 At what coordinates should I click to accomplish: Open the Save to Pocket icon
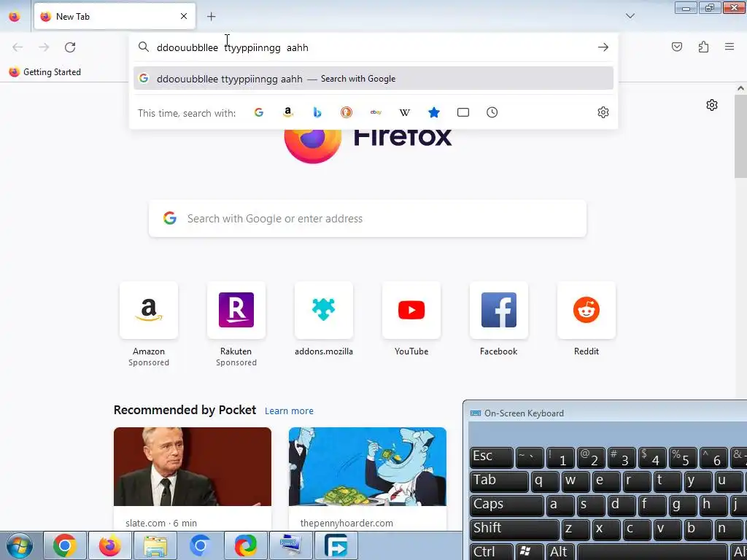(677, 47)
